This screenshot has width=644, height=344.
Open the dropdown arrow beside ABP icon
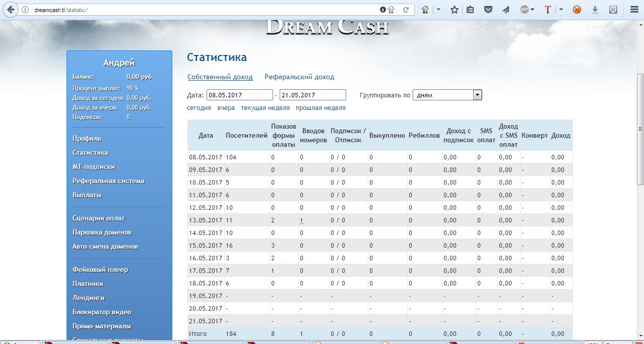(x=532, y=10)
